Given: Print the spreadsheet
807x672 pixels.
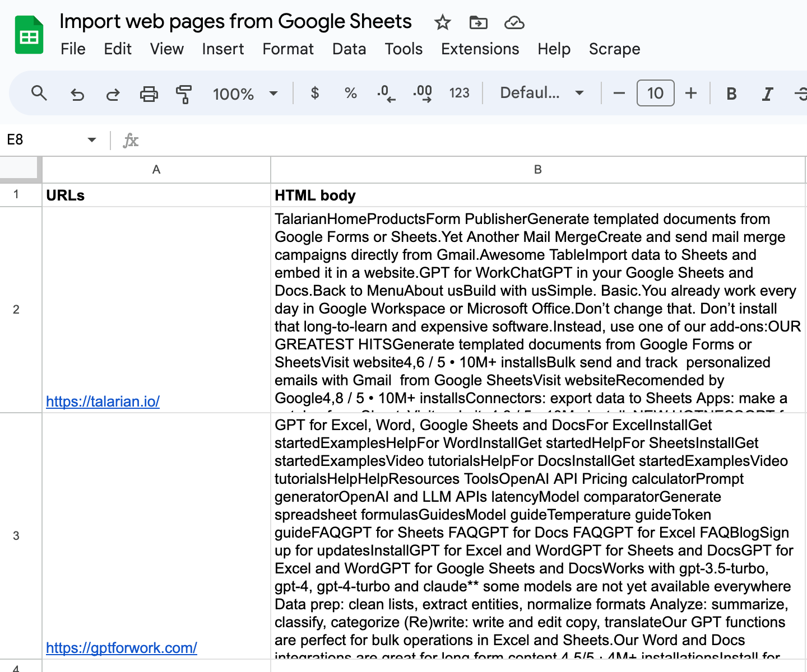Looking at the screenshot, I should (x=149, y=94).
